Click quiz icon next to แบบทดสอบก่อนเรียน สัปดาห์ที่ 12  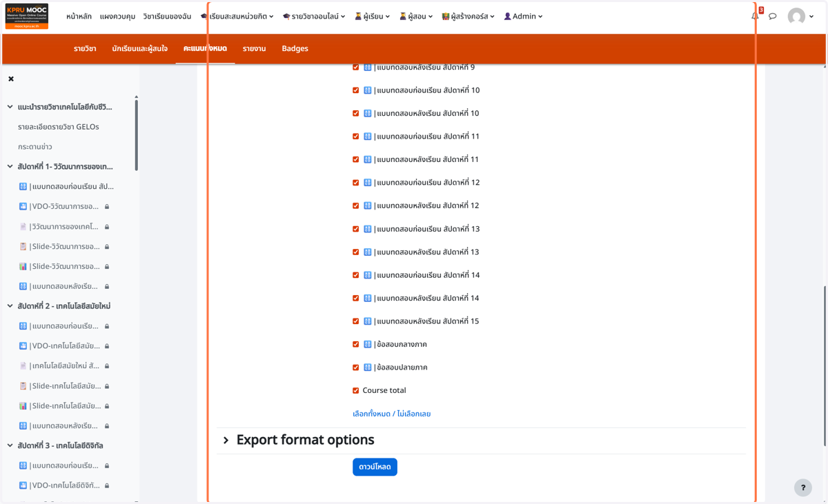368,183
